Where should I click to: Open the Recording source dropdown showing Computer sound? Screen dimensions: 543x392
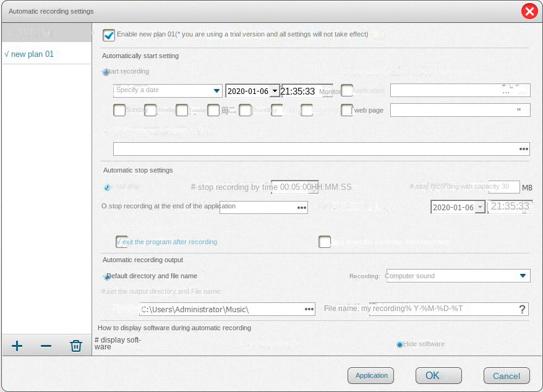pyautogui.click(x=523, y=276)
